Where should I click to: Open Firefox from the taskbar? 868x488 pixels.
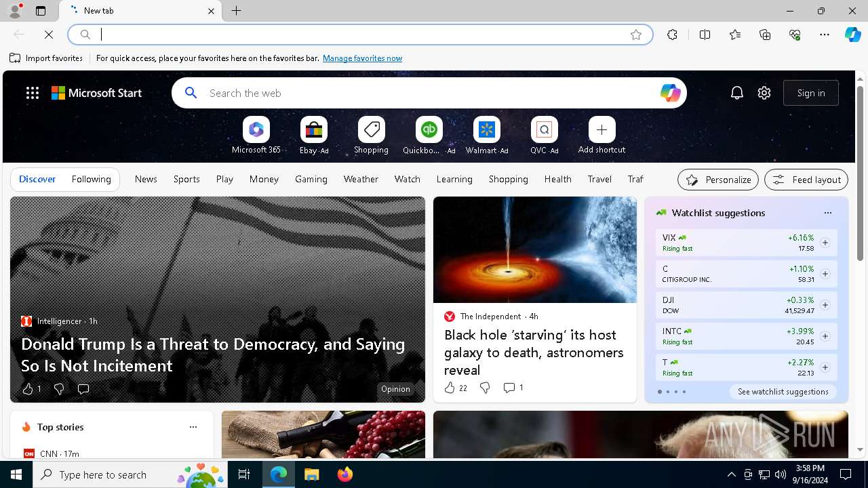coord(345,474)
